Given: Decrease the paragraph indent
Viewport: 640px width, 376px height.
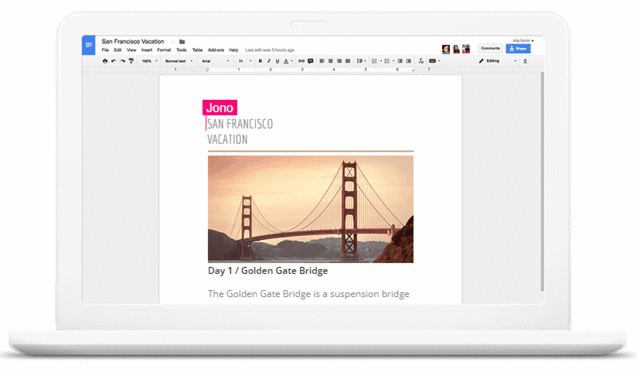Looking at the screenshot, I should [x=400, y=61].
